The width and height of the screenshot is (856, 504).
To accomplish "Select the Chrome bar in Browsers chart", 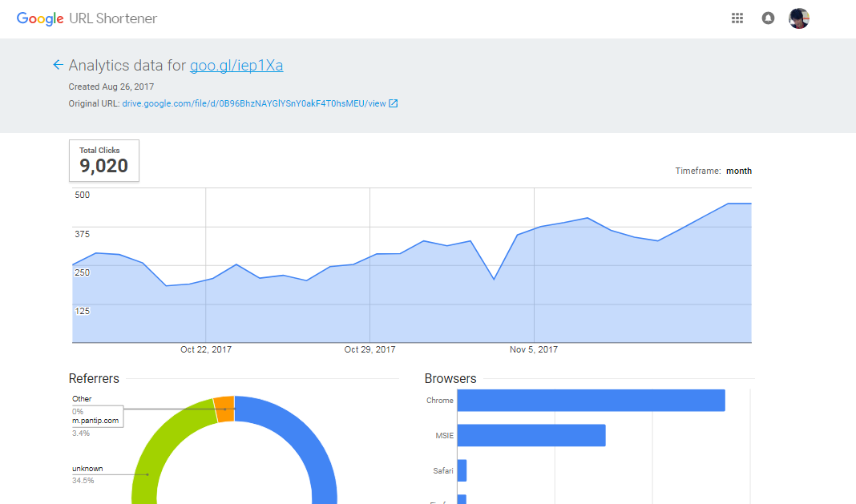I will (x=592, y=401).
